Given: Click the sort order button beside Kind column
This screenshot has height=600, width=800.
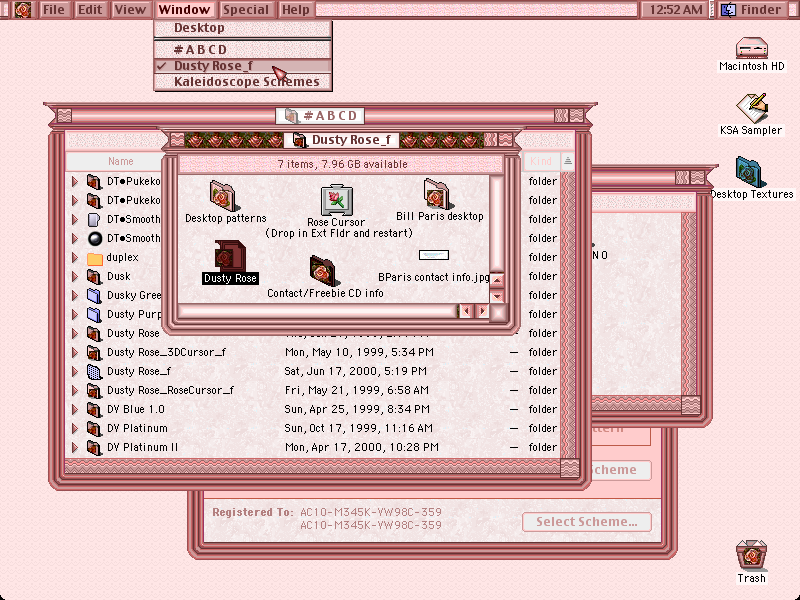Looking at the screenshot, I should pyautogui.click(x=567, y=161).
